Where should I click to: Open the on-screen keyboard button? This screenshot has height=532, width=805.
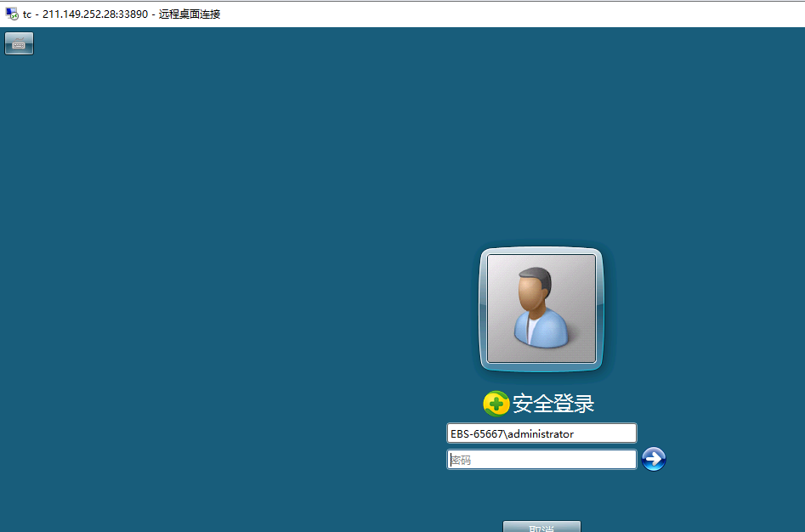[19, 43]
